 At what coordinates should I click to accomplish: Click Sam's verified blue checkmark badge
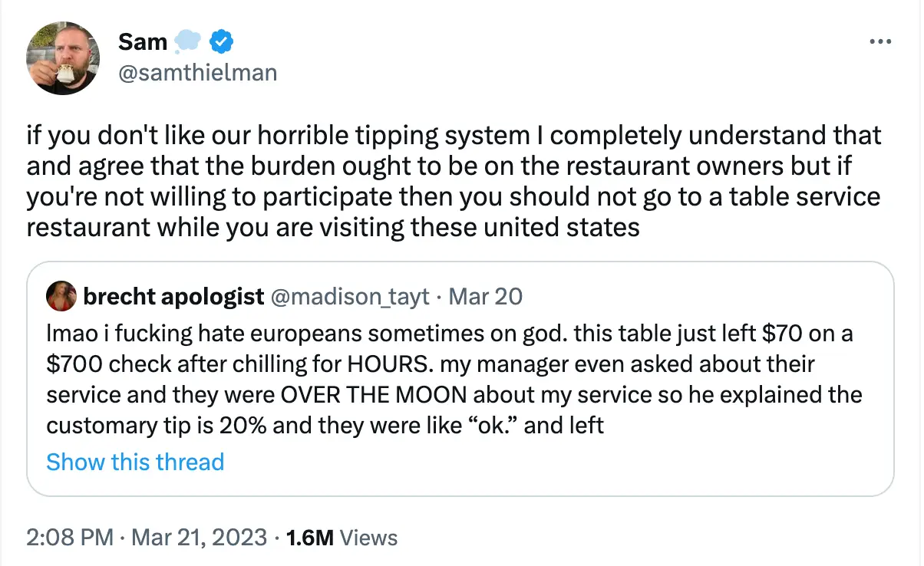222,41
